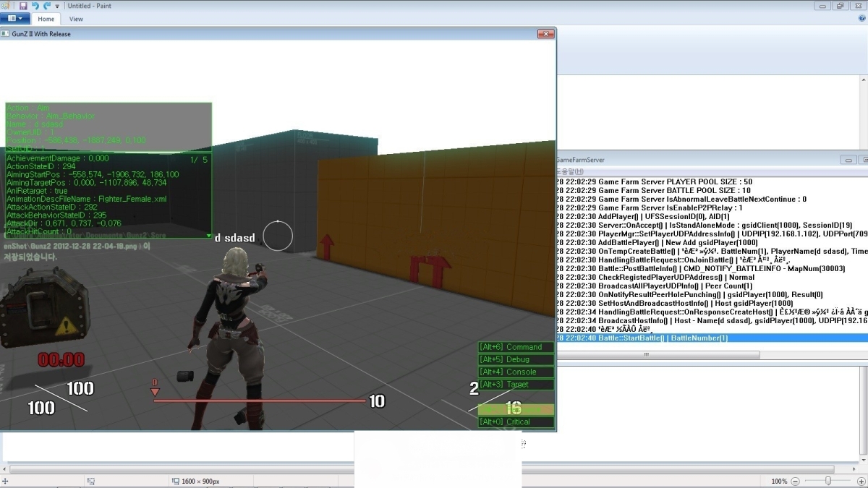
Task: Click the zoom out minus button in Paint
Action: [x=796, y=481]
